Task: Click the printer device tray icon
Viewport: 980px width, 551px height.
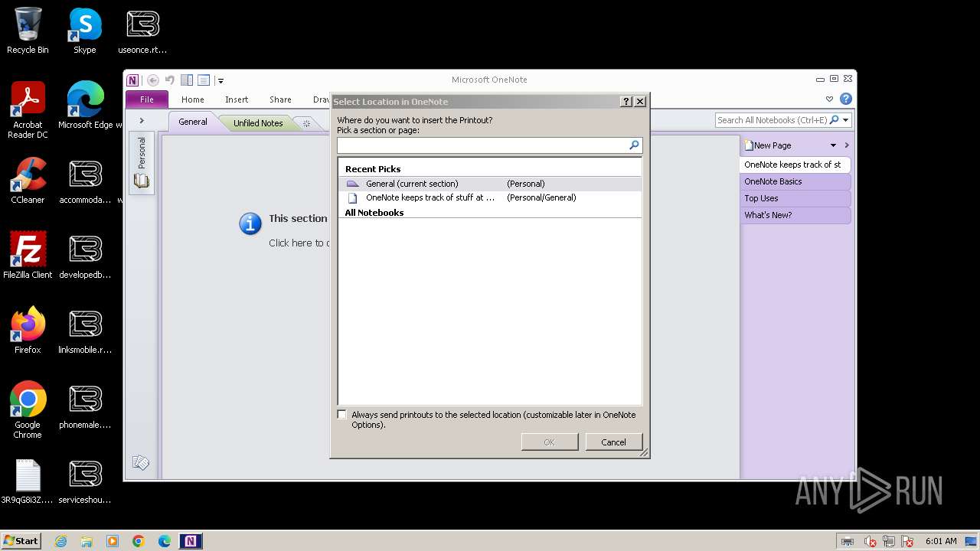Action: (848, 542)
